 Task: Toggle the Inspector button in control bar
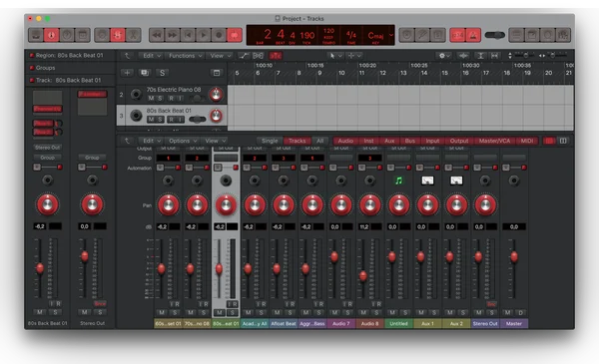[x=51, y=35]
